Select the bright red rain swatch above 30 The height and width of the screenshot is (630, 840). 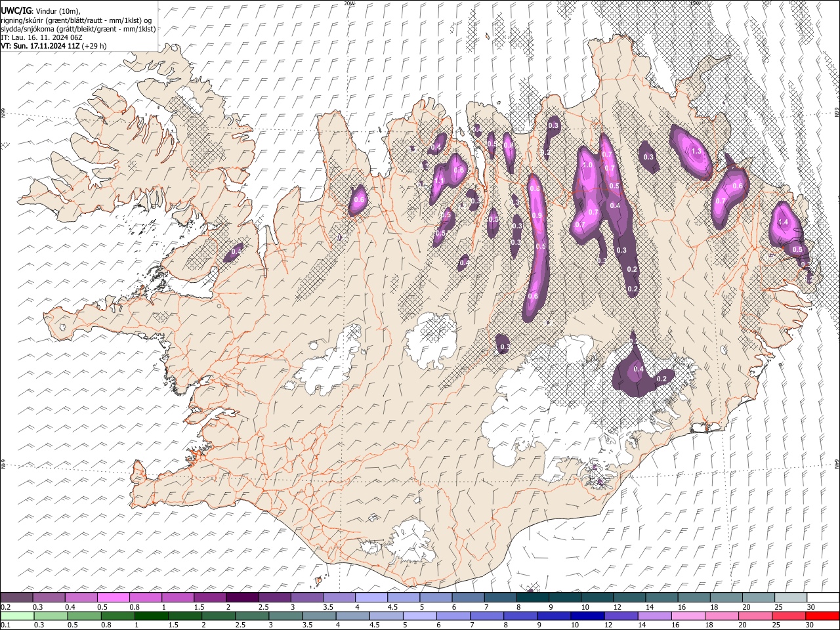(823, 616)
